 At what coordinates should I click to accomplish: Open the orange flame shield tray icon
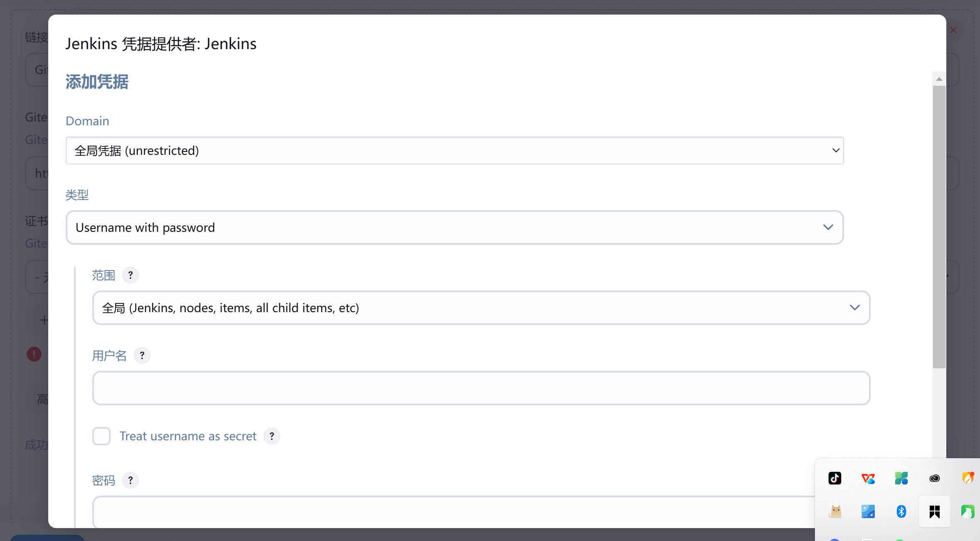tap(968, 478)
